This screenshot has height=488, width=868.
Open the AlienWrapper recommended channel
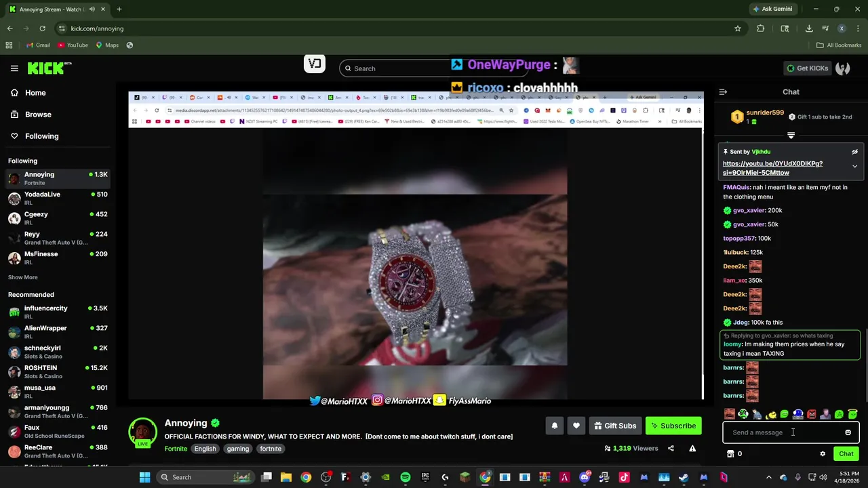pos(58,332)
